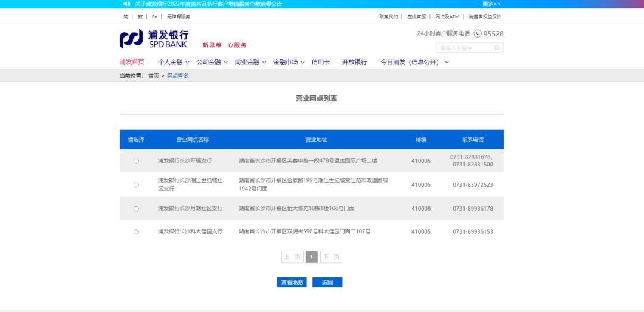
Task: Click the phone icon beside 95528
Action: tap(478, 34)
